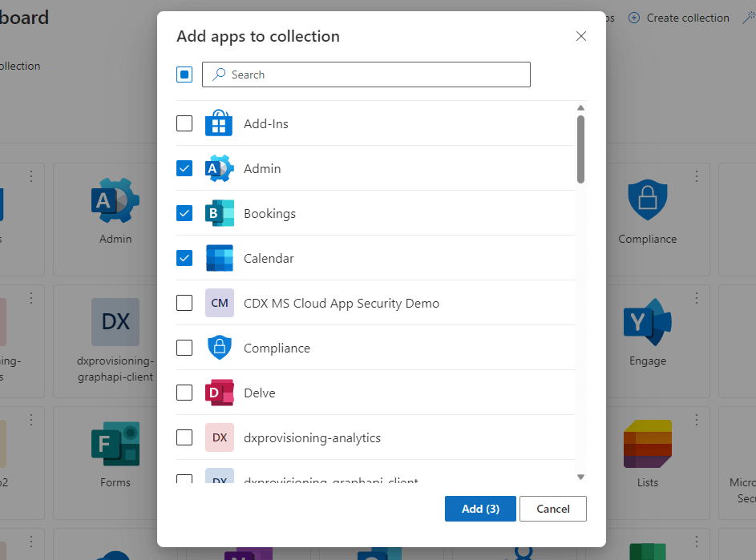Select the Delve label text
Viewport: 756px width, 560px height.
coord(260,393)
